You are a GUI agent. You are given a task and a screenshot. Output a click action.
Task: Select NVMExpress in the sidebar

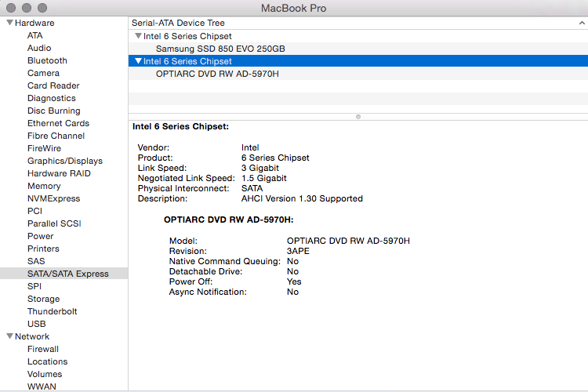[x=53, y=198]
